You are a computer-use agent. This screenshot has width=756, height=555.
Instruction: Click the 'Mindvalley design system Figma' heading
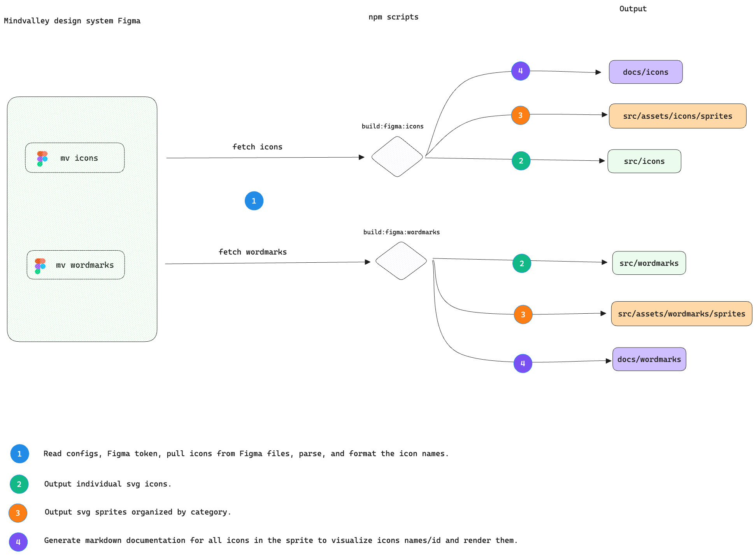coord(72,21)
